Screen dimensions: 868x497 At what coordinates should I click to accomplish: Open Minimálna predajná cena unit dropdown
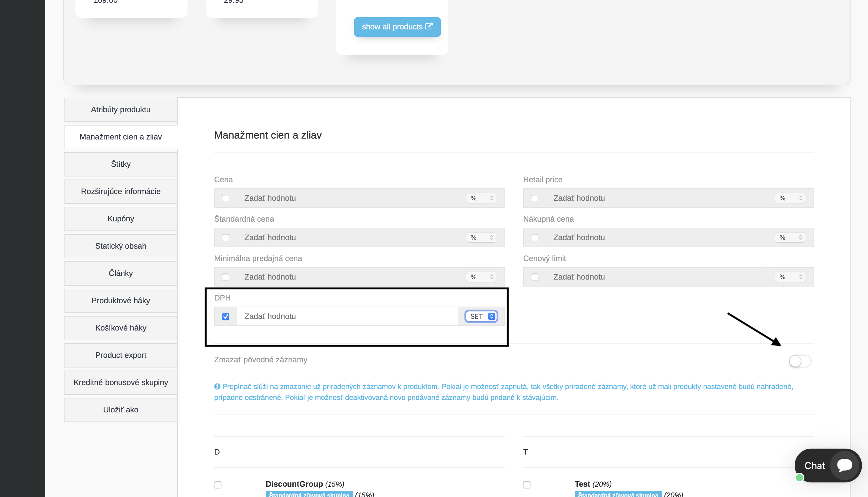tap(481, 277)
